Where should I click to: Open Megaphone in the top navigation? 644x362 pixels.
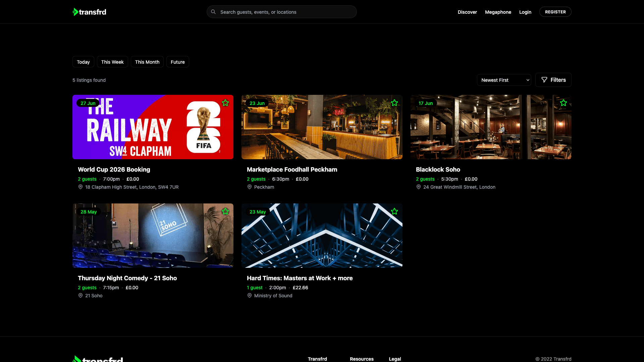(498, 12)
